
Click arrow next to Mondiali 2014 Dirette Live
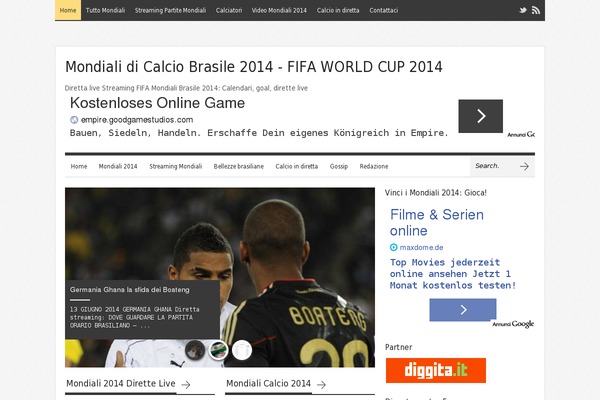tap(186, 385)
